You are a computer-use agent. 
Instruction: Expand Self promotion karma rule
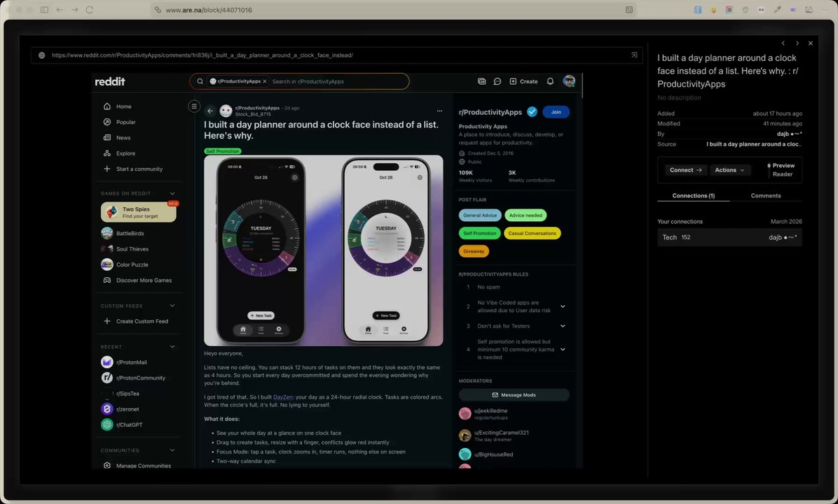coord(563,350)
